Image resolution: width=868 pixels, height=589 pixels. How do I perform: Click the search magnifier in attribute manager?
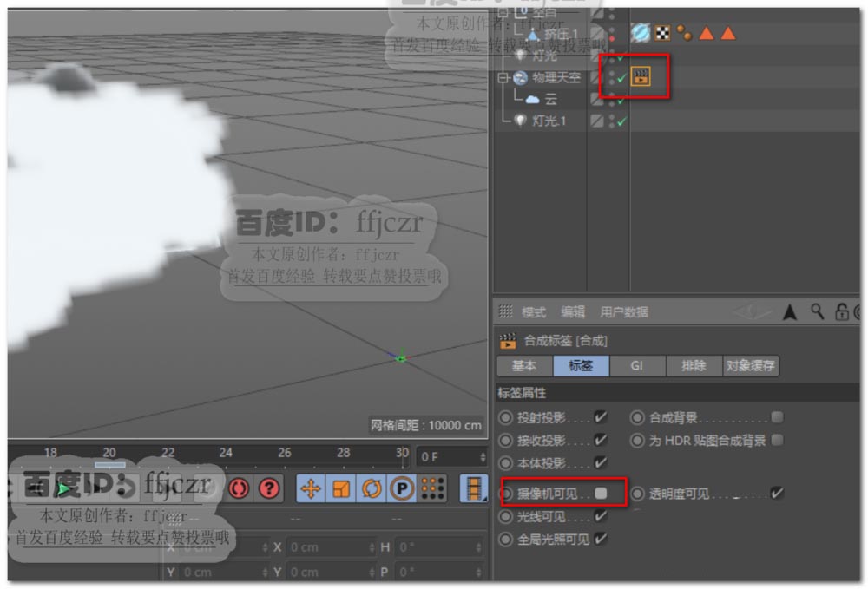click(817, 311)
